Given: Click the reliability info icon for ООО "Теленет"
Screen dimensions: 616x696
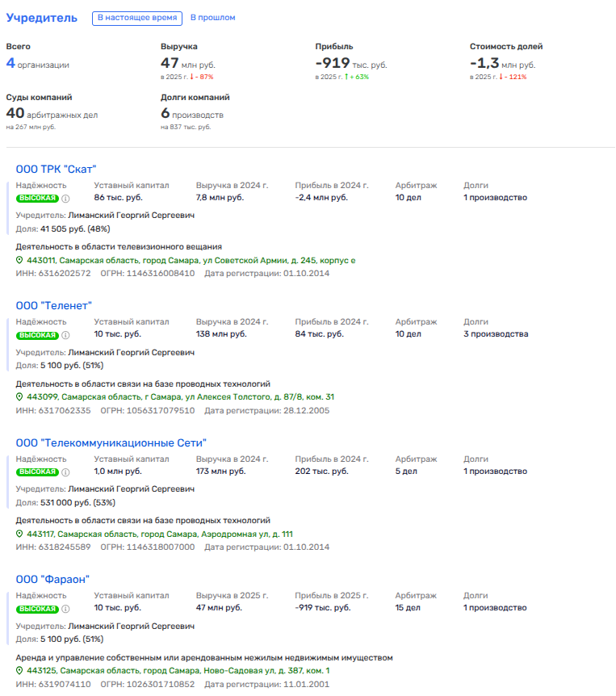Looking at the screenshot, I should coord(65,334).
